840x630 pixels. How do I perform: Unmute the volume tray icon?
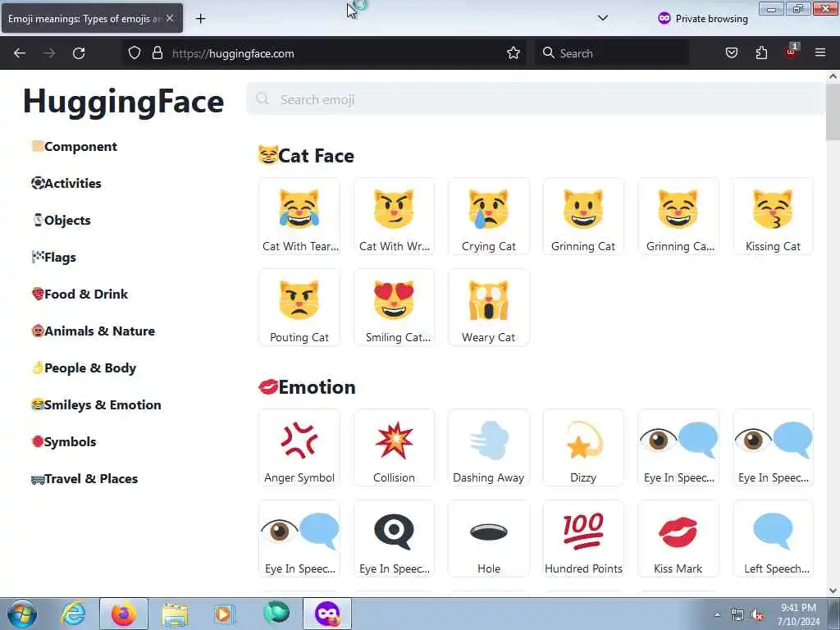[x=757, y=615]
